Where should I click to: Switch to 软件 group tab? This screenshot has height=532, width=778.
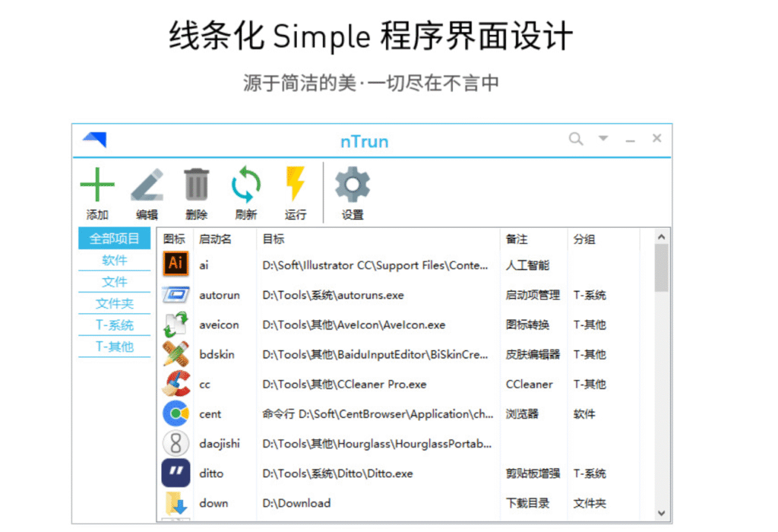click(114, 260)
